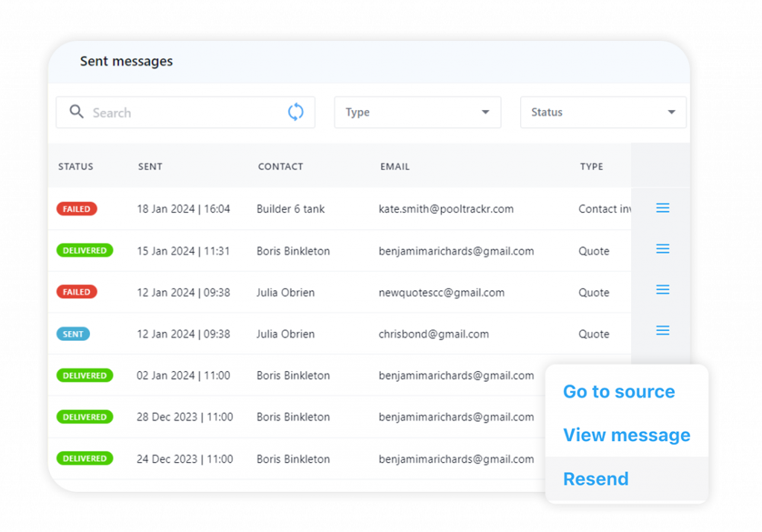Click the Resend option

tap(595, 478)
